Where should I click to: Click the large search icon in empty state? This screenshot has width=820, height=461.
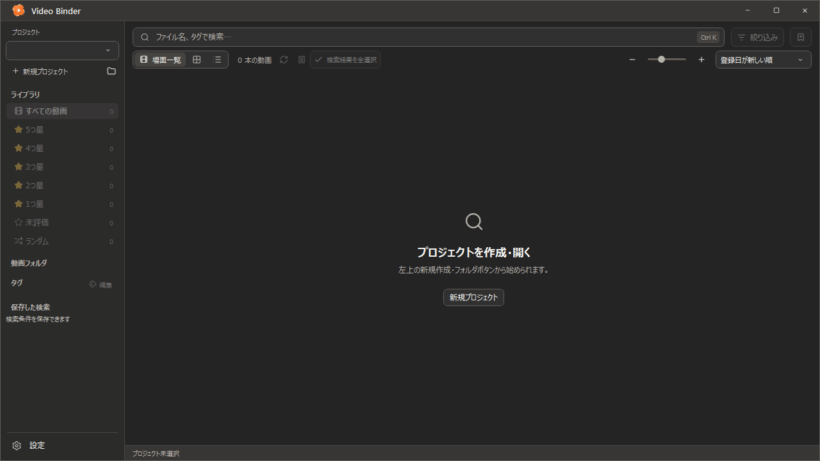coord(474,222)
